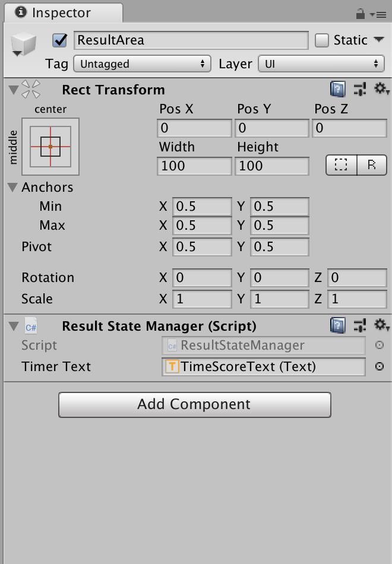Click the Timer Text label
Image resolution: width=392 pixels, height=564 pixels.
56,366
